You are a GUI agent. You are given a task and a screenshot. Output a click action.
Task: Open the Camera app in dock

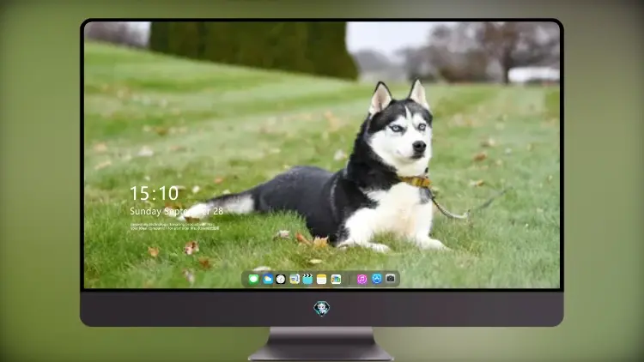pos(391,279)
